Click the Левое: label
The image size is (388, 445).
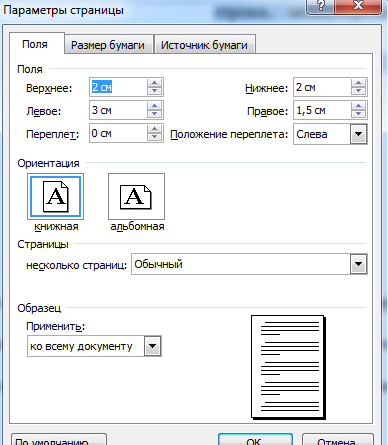point(44,111)
